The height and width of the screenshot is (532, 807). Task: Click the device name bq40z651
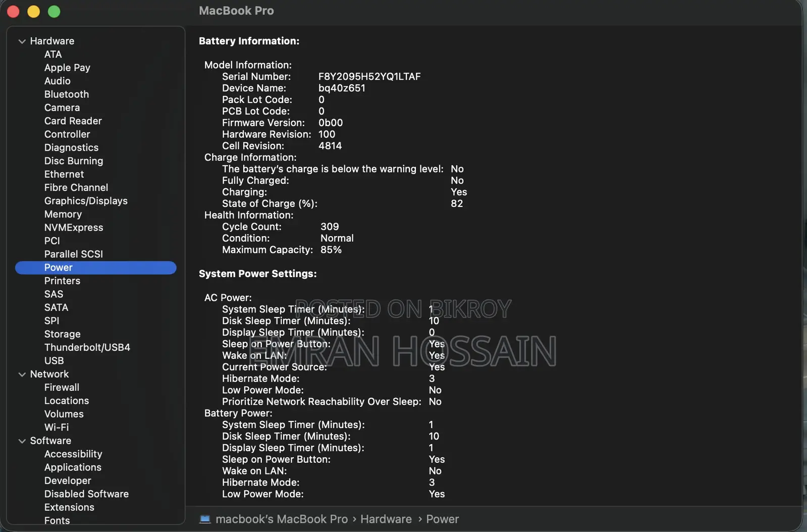342,88
